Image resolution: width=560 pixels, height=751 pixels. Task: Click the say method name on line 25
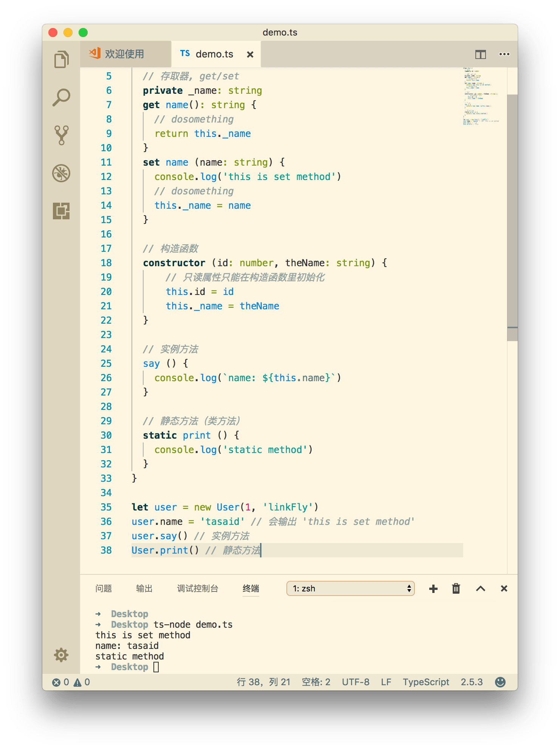151,363
